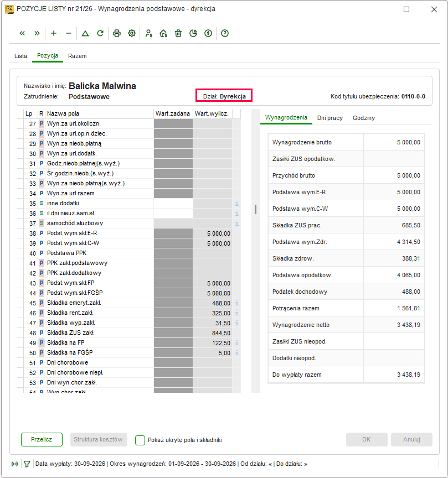Print the payroll position with printer icon
The image size is (448, 478).
(117, 33)
